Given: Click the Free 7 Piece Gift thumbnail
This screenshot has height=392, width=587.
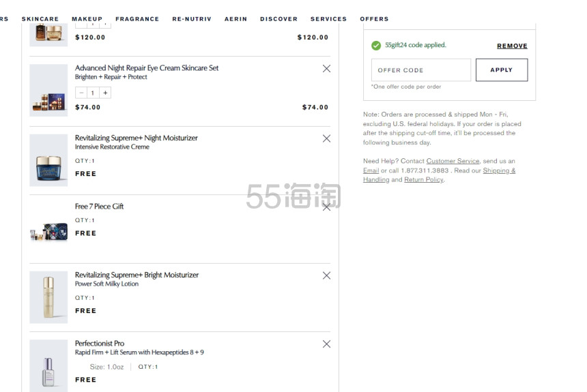Looking at the screenshot, I should (48, 232).
